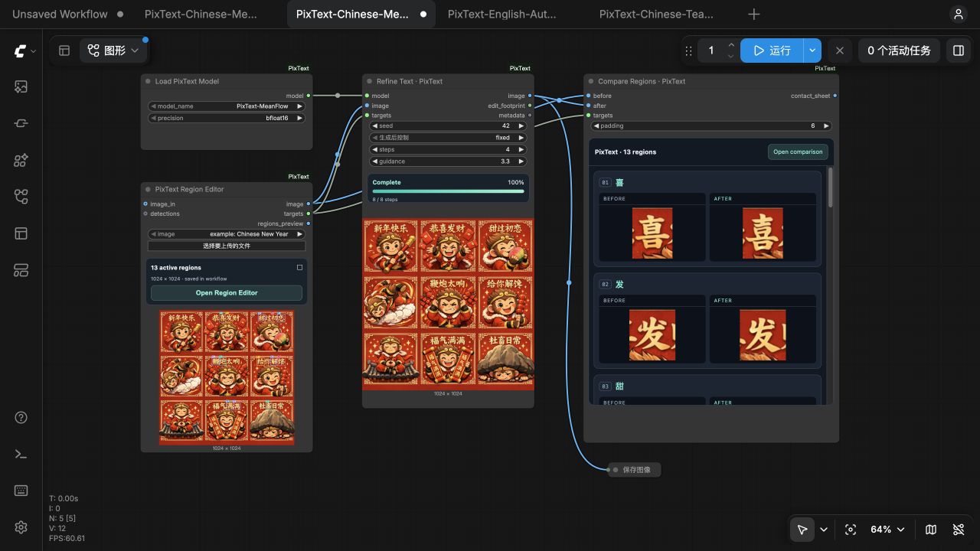This screenshot has height=551, width=980.
Task: Toggle link visibility in canvas toolbar
Action: pos(958,530)
